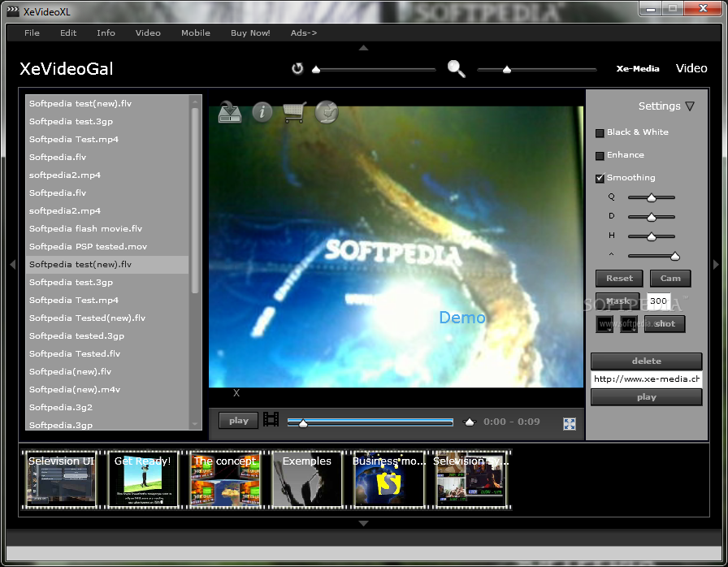Select the Selevision Sy... thumbnail

point(470,480)
